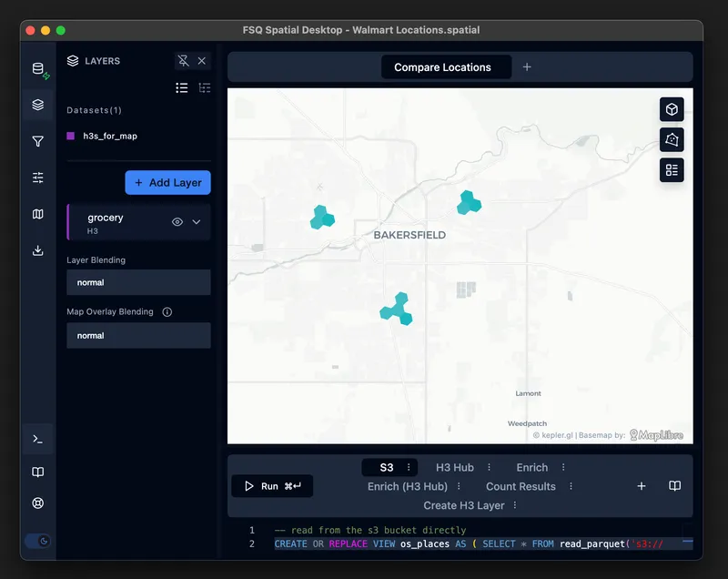Click the Datasets(1) heading
The image size is (728, 579).
pos(95,110)
